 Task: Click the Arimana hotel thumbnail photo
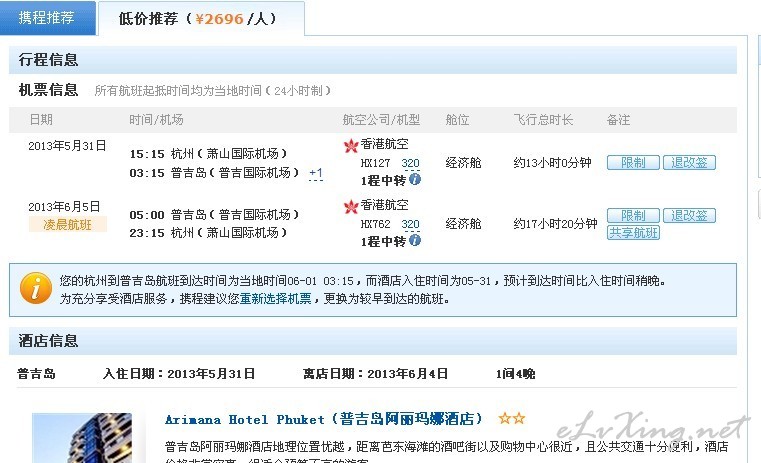(x=82, y=438)
